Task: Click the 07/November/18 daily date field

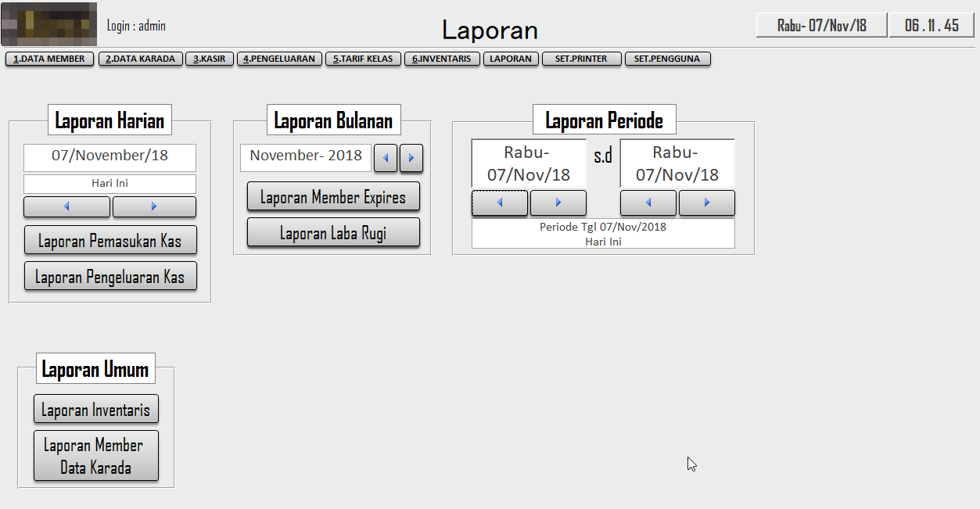Action: (x=109, y=156)
